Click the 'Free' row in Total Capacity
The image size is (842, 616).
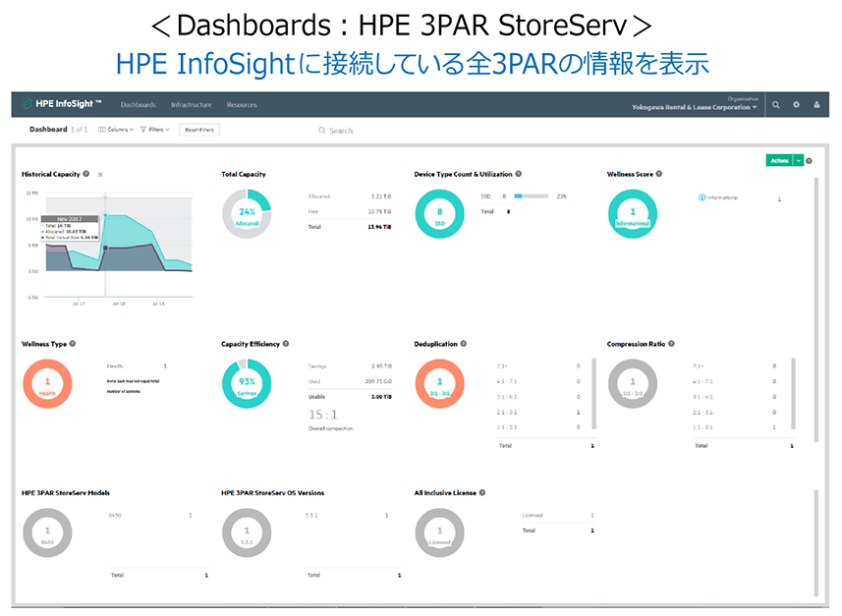click(x=350, y=211)
